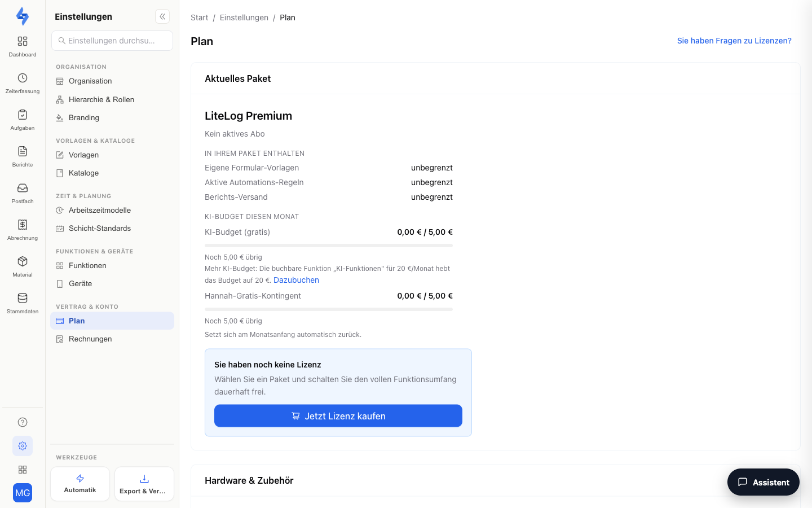Image resolution: width=812 pixels, height=508 pixels.
Task: Open Branding settings
Action: [112, 117]
